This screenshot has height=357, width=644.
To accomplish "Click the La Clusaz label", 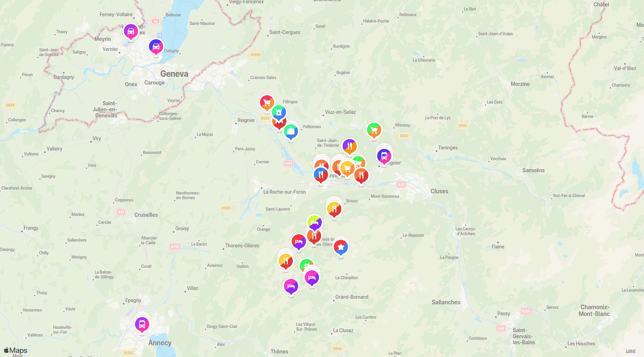I will pyautogui.click(x=343, y=330).
